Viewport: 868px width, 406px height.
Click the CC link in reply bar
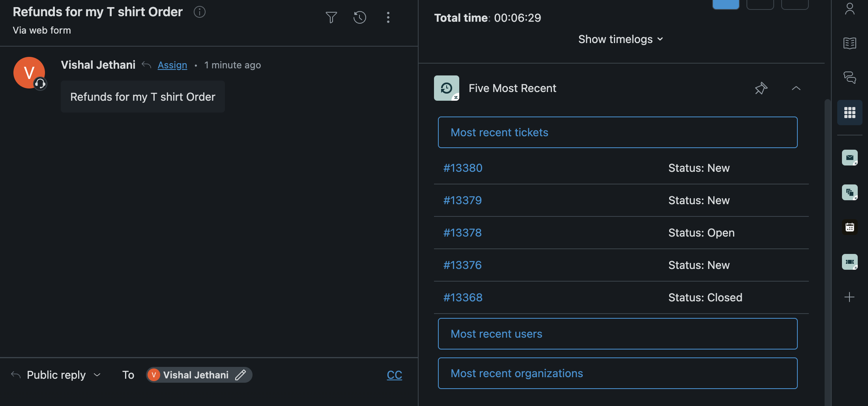point(394,375)
